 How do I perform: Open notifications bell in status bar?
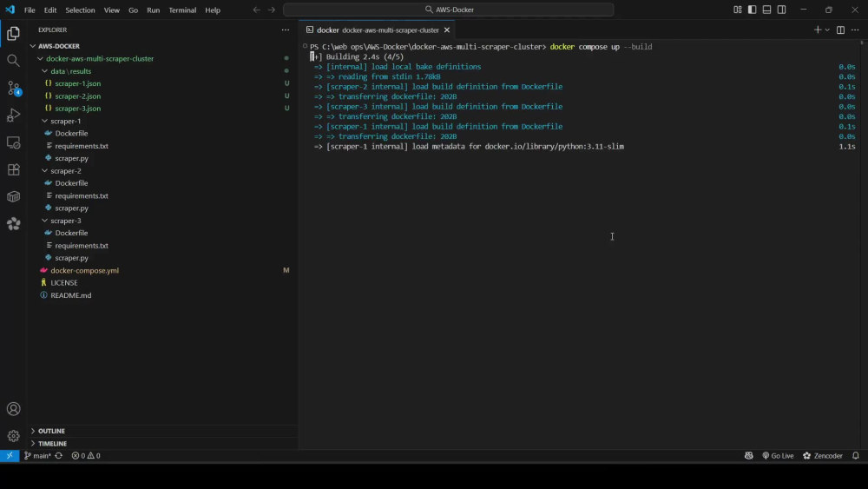[855, 456]
